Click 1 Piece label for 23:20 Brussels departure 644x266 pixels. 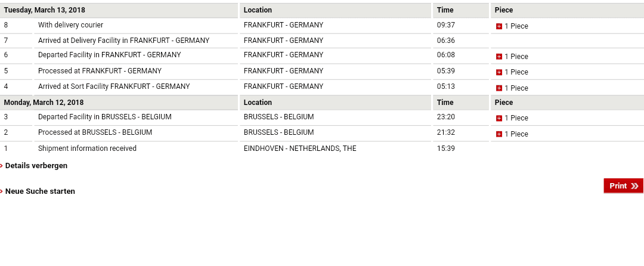[516, 118]
